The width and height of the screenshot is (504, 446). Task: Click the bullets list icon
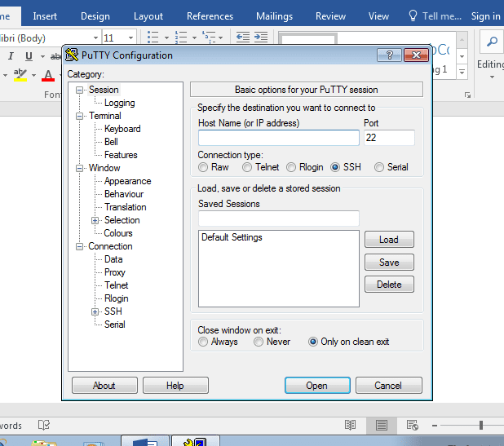tap(153, 38)
